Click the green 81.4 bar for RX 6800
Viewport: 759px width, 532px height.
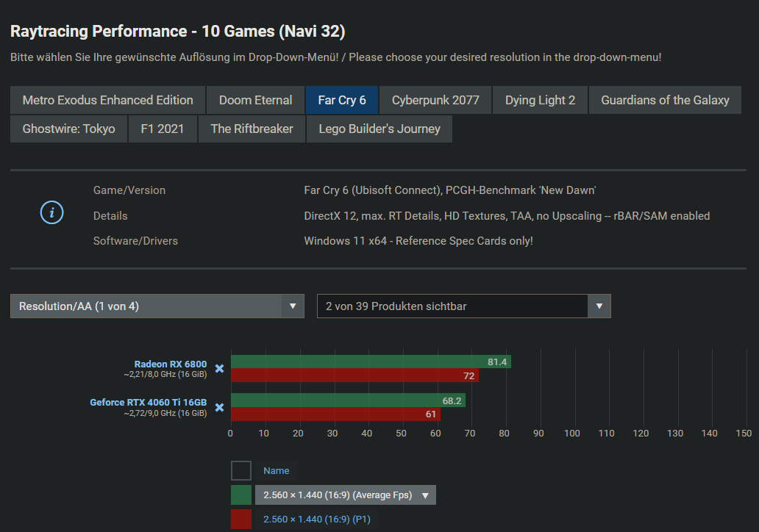pos(371,362)
